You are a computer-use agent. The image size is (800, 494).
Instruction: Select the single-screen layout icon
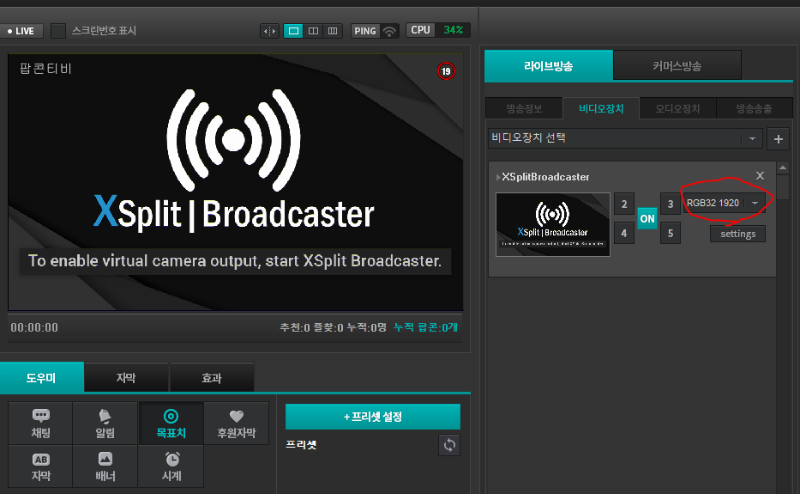click(x=293, y=31)
